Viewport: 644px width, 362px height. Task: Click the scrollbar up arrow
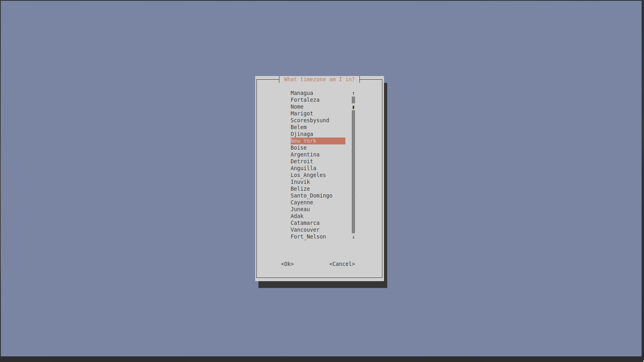point(353,93)
